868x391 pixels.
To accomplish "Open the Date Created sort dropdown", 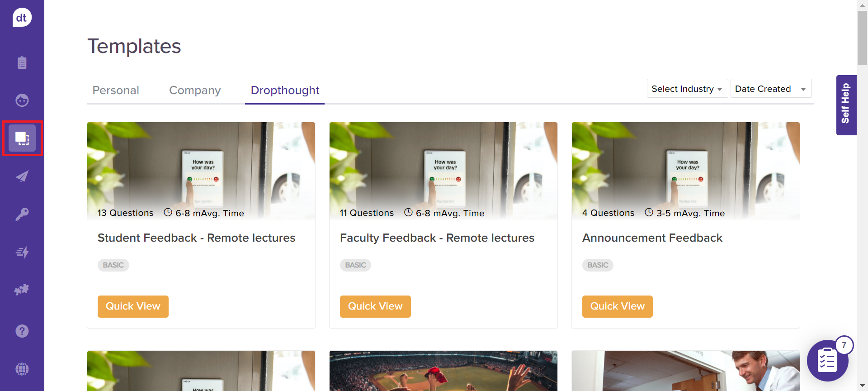I will 770,89.
